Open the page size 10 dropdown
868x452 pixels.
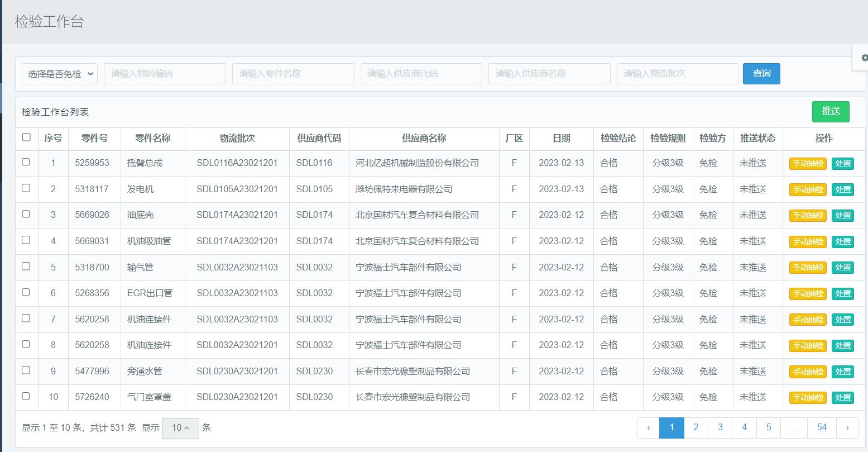click(180, 428)
